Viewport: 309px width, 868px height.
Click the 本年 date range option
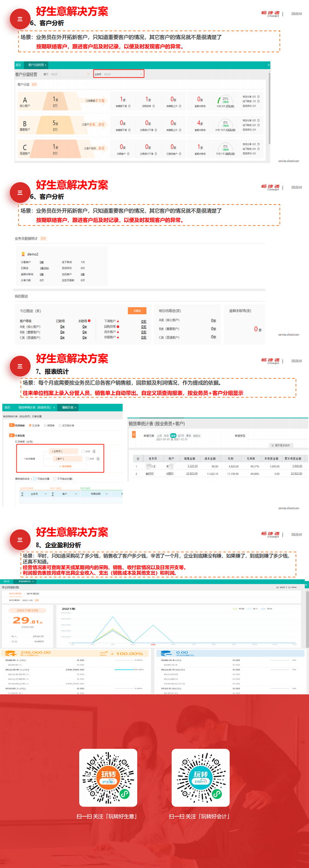[x=173, y=436]
